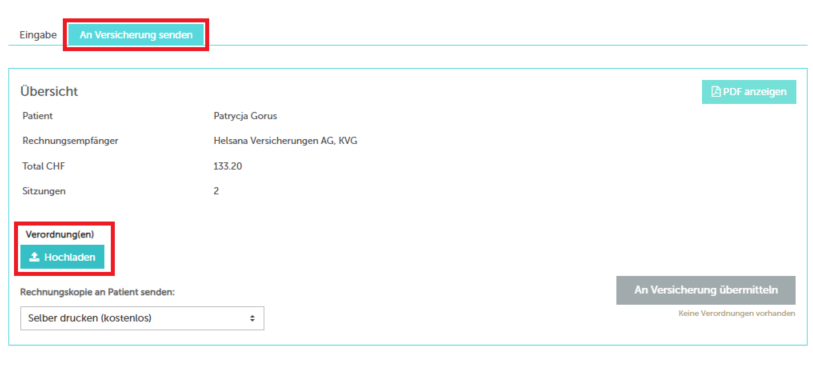This screenshot has height=371, width=813.
Task: Open the Rechnungskopie an Patient senden dropdown
Action: click(142, 318)
